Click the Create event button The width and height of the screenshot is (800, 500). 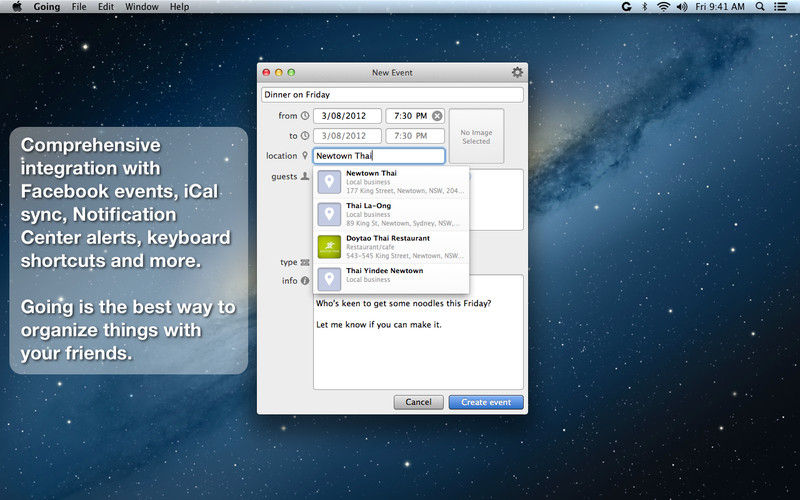pos(486,402)
